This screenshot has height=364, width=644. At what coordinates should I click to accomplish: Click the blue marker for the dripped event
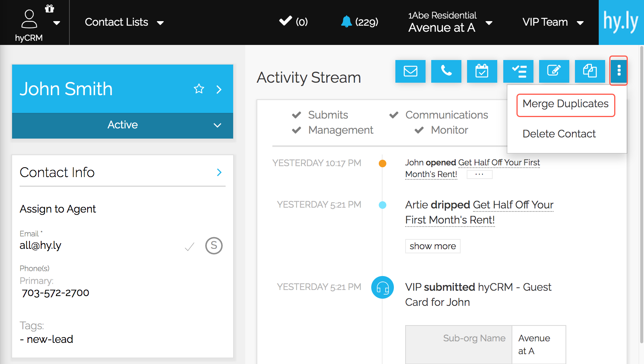pos(383,205)
